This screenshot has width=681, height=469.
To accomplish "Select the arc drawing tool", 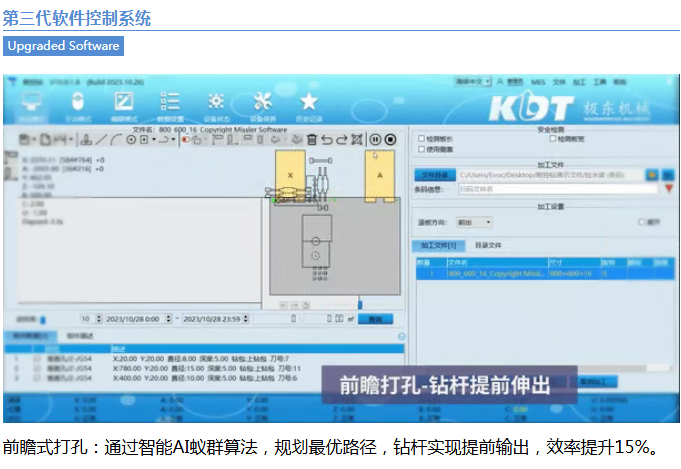I will 116,140.
